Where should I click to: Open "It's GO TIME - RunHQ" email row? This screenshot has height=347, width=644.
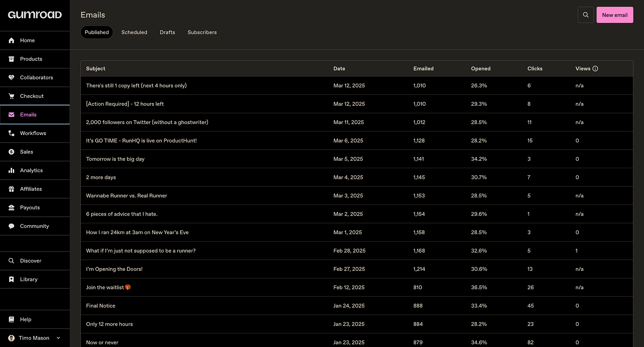tap(356, 141)
